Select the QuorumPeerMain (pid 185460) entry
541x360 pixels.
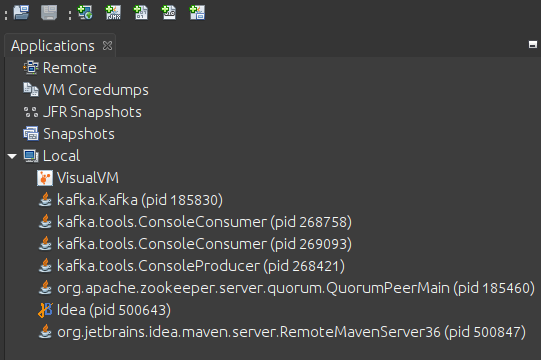click(296, 288)
